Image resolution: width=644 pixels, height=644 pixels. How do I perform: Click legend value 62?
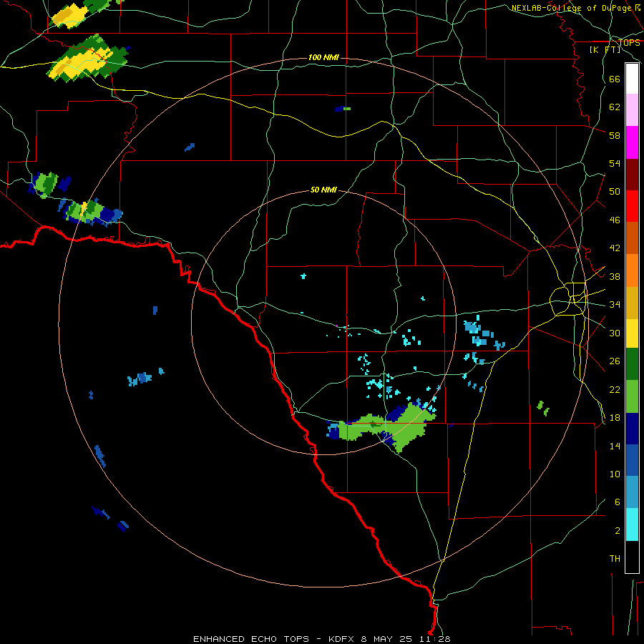[x=615, y=107]
